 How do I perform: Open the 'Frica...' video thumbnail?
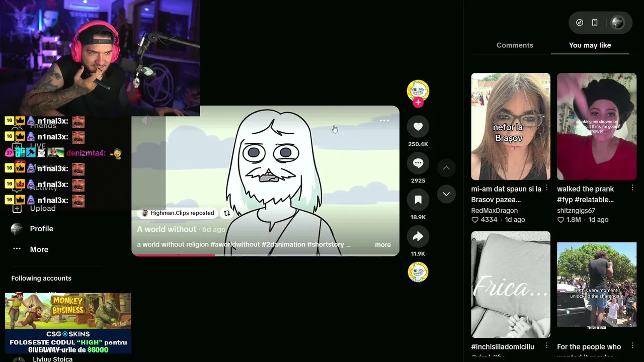click(x=511, y=285)
